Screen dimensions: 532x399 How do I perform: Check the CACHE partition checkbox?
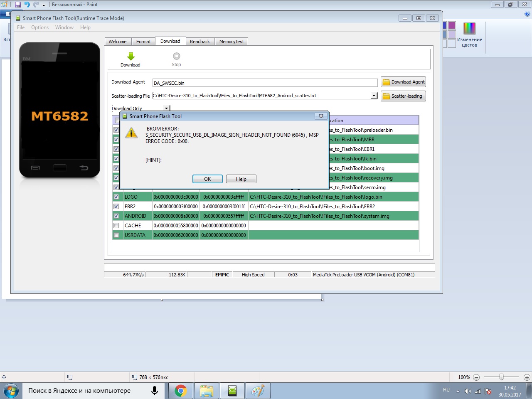click(x=116, y=226)
